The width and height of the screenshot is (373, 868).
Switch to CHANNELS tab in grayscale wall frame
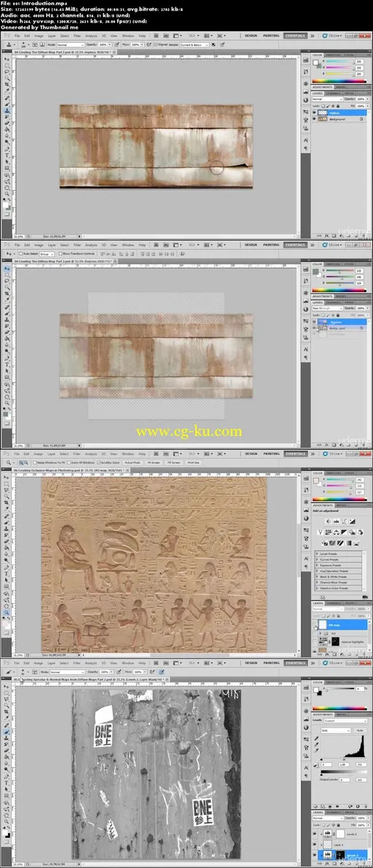(x=334, y=813)
